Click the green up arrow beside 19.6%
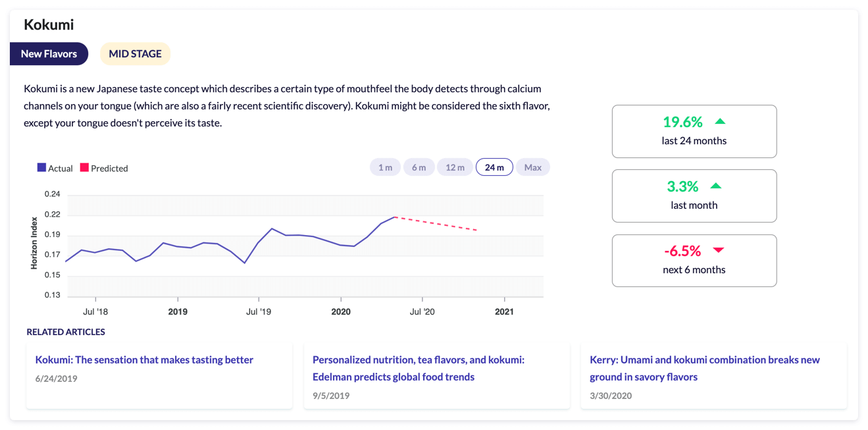 click(x=720, y=122)
